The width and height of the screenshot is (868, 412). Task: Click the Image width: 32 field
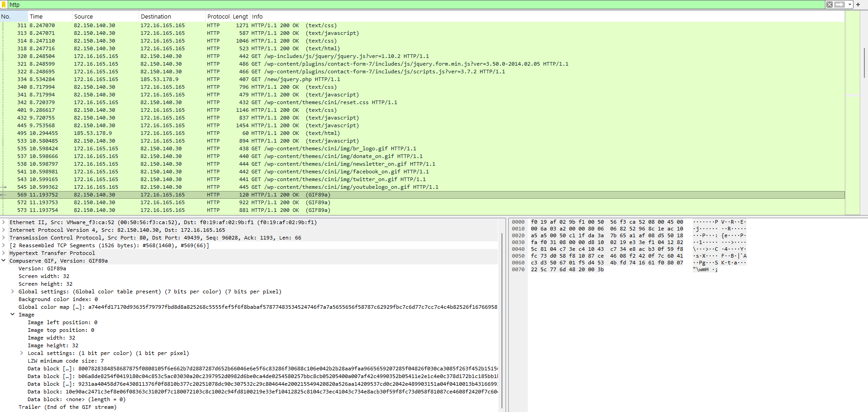pos(51,338)
